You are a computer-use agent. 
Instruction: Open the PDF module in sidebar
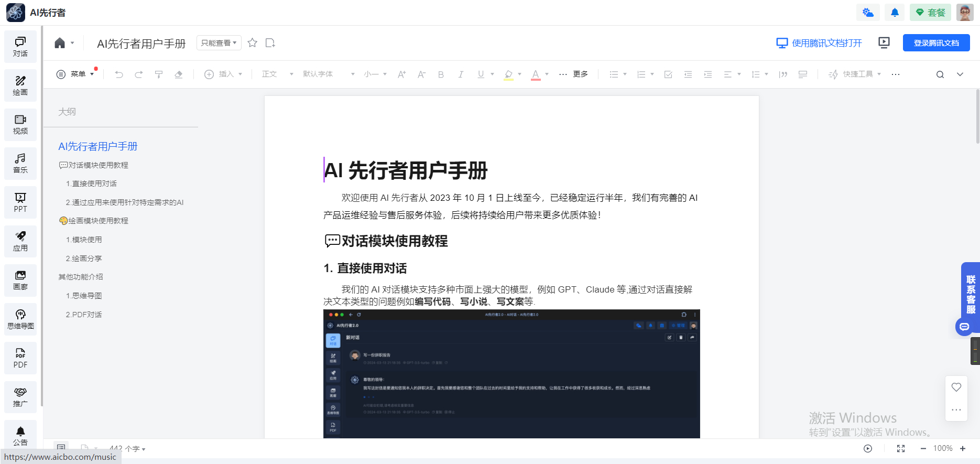click(20, 358)
